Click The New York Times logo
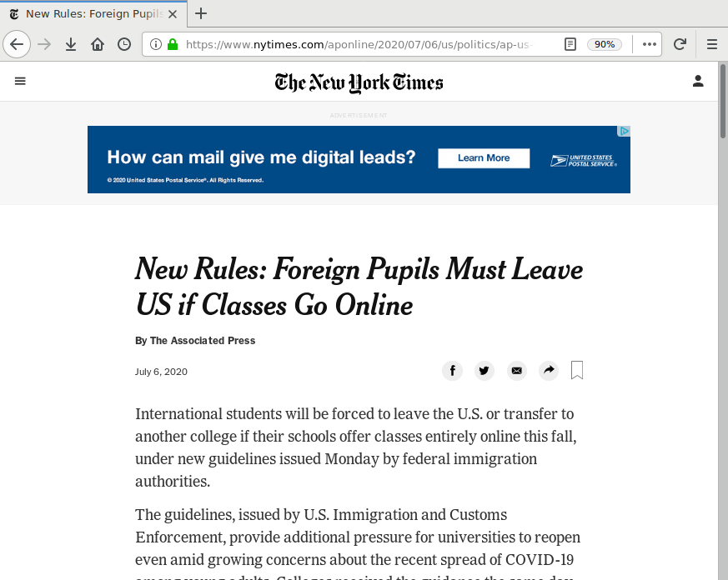 [x=359, y=82]
